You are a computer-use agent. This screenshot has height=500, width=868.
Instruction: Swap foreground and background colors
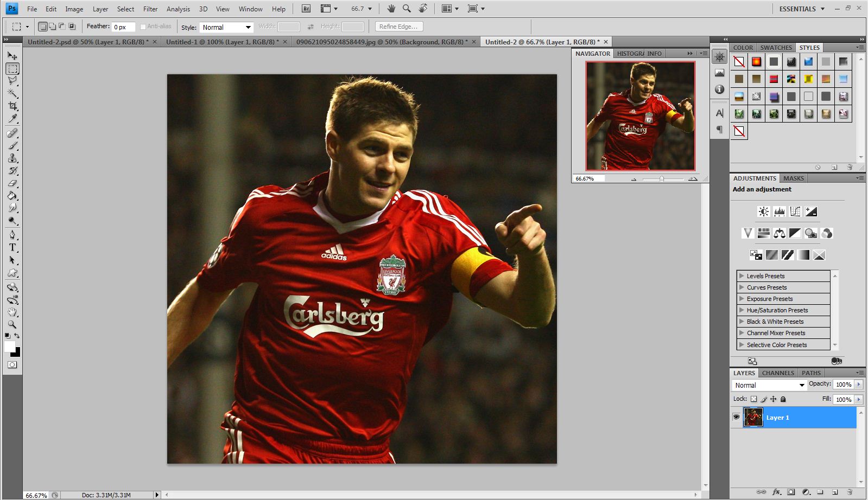tap(17, 336)
